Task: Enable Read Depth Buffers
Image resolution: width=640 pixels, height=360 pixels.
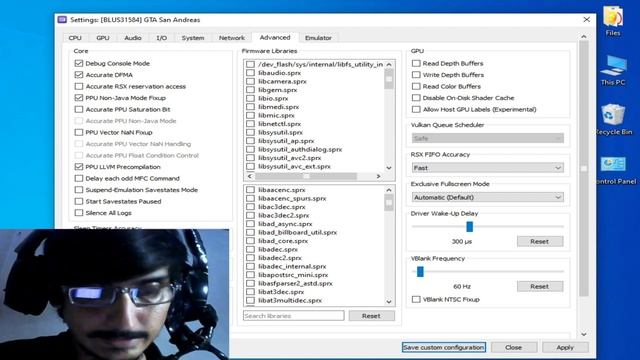Action: point(416,63)
